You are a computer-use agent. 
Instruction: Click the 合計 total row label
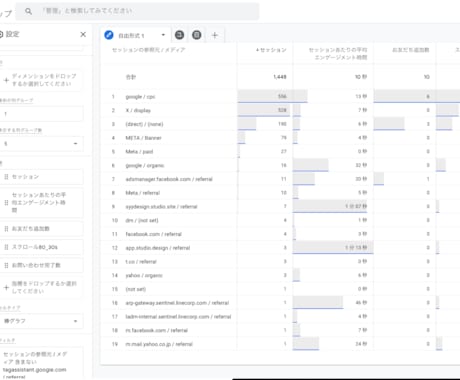click(131, 77)
